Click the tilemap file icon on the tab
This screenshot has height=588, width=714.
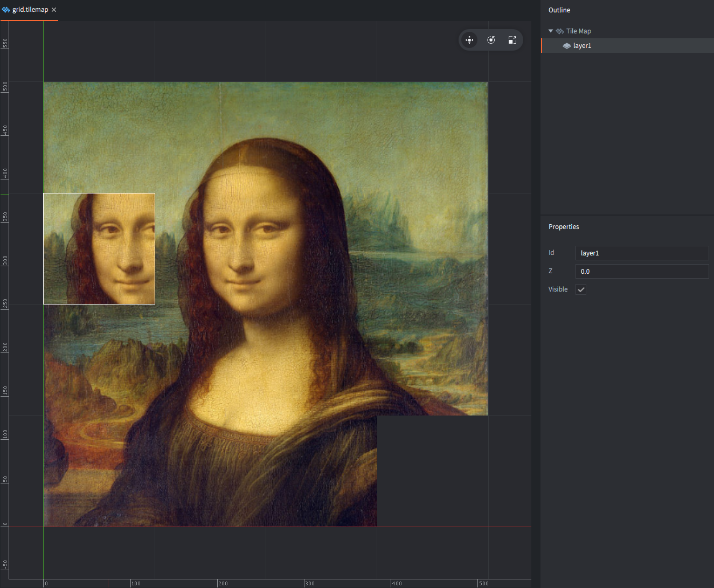[x=6, y=10]
